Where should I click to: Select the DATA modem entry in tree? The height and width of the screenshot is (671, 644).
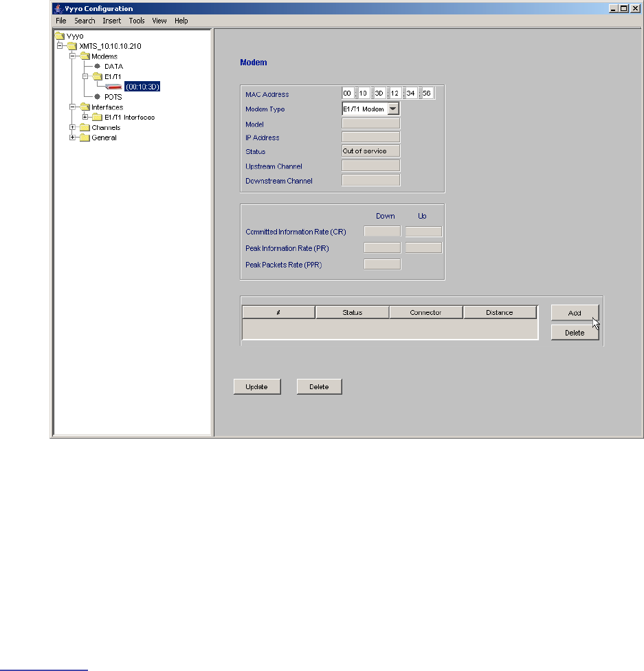click(114, 66)
